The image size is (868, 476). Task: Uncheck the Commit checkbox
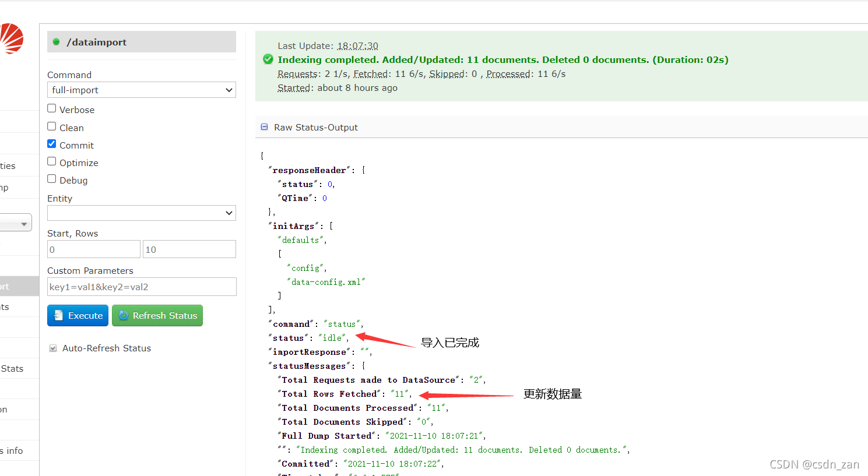pos(52,144)
